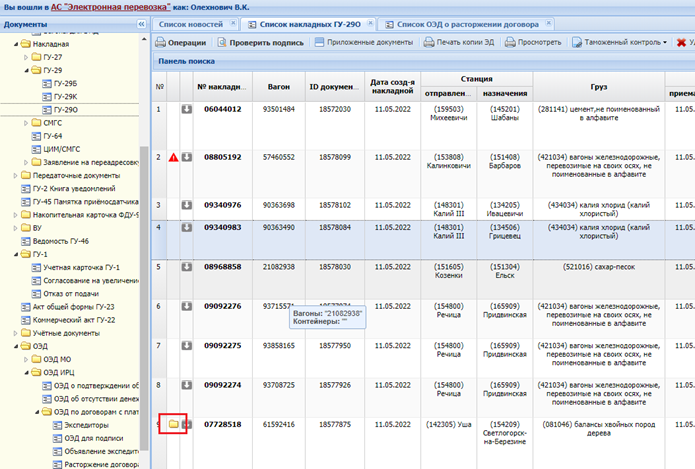Sort by Дата созд-я накладной column header
The image size is (695, 469).
(392, 86)
